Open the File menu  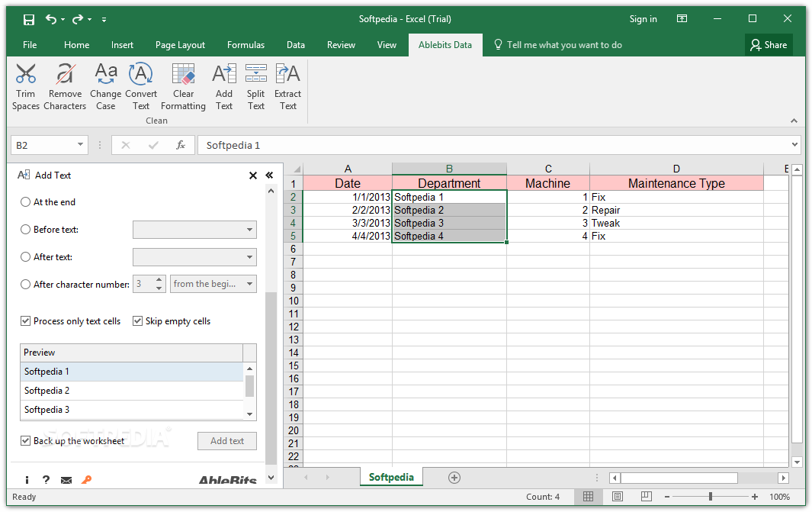[x=30, y=45]
